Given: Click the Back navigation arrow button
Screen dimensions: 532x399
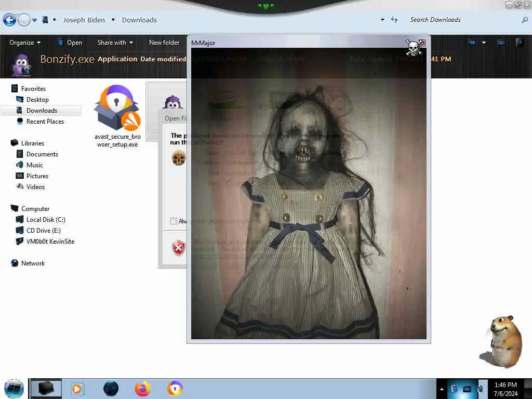Looking at the screenshot, I should point(9,20).
